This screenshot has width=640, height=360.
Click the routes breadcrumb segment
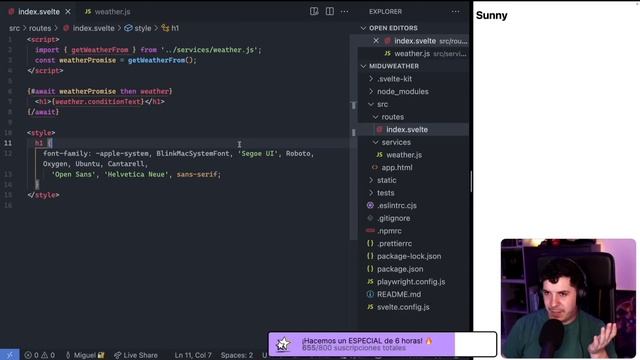[40, 28]
